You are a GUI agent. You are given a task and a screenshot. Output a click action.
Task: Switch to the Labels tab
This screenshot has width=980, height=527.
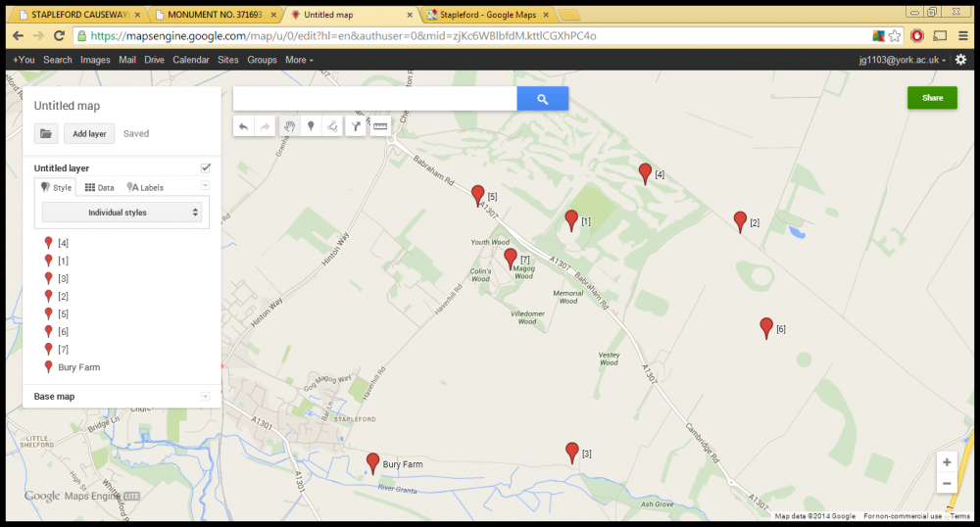point(145,187)
